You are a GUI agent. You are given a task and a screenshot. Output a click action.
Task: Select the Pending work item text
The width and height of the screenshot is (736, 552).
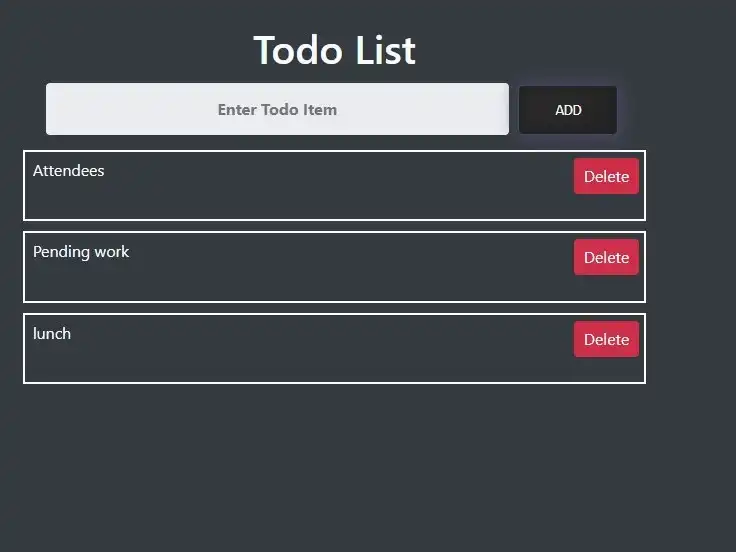[x=81, y=252]
